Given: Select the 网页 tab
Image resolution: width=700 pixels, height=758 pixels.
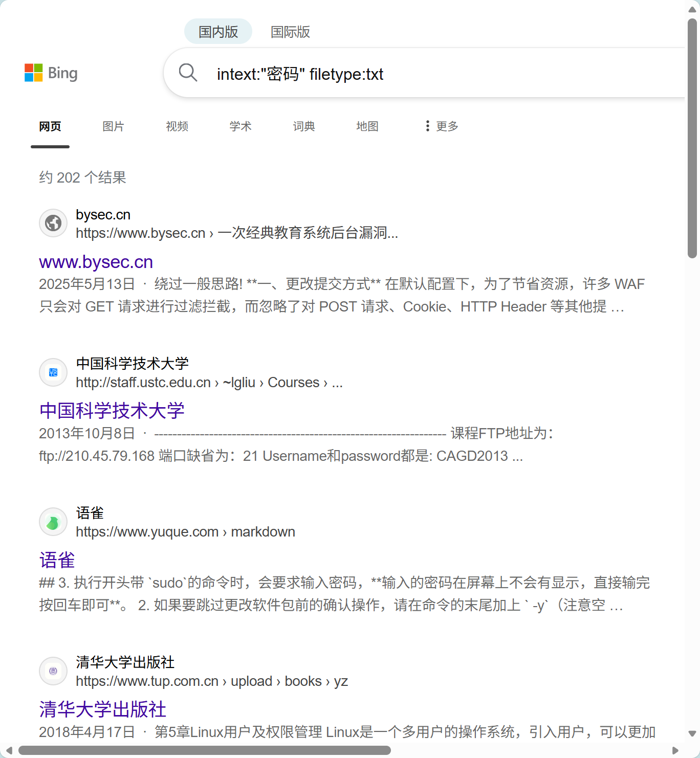Looking at the screenshot, I should coord(50,126).
